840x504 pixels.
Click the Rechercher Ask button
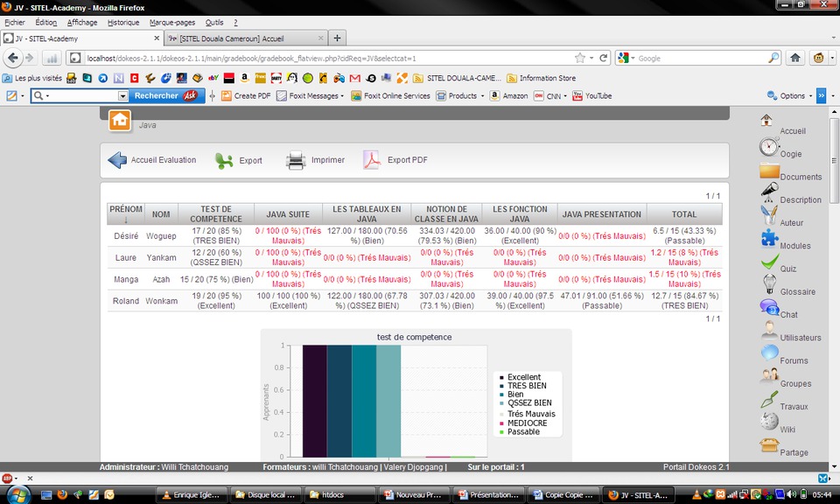[x=166, y=96]
